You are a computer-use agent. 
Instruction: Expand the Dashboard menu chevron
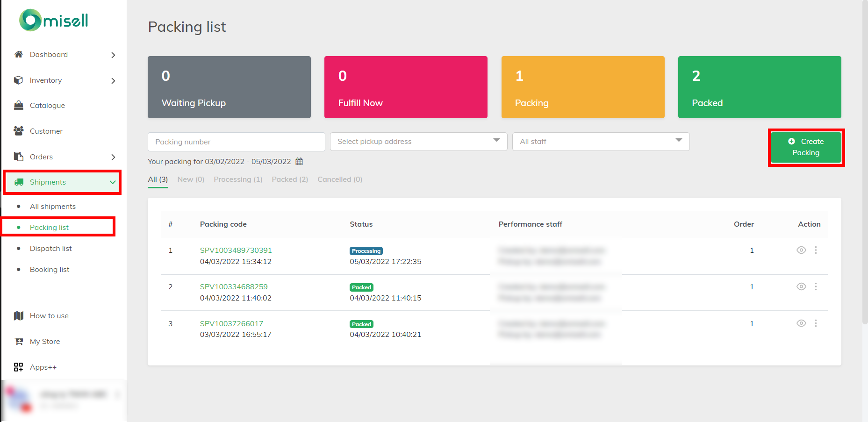tap(113, 55)
